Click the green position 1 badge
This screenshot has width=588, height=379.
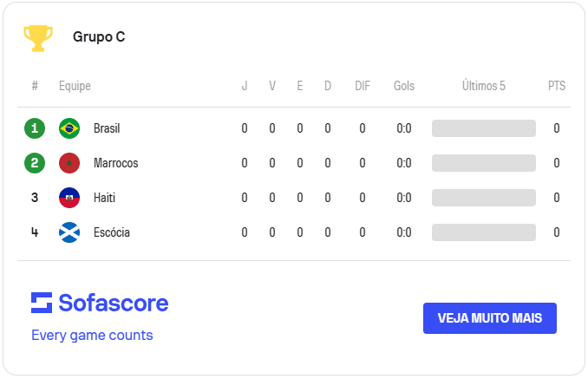coord(35,128)
